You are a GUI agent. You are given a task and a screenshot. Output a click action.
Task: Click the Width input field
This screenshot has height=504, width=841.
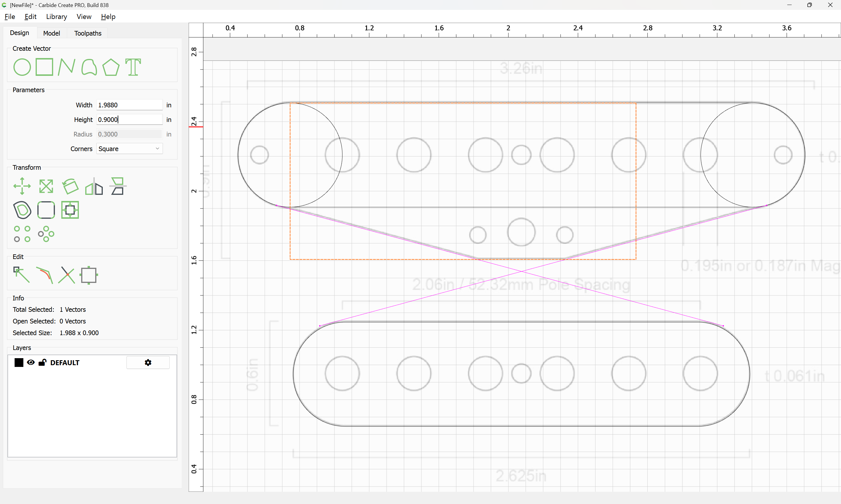pos(130,105)
